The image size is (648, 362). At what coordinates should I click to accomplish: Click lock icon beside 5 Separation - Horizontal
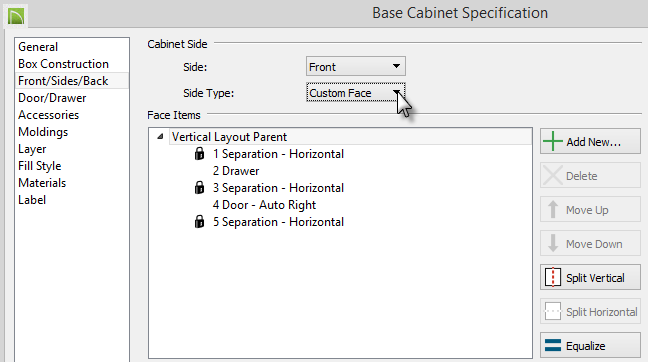pos(199,221)
